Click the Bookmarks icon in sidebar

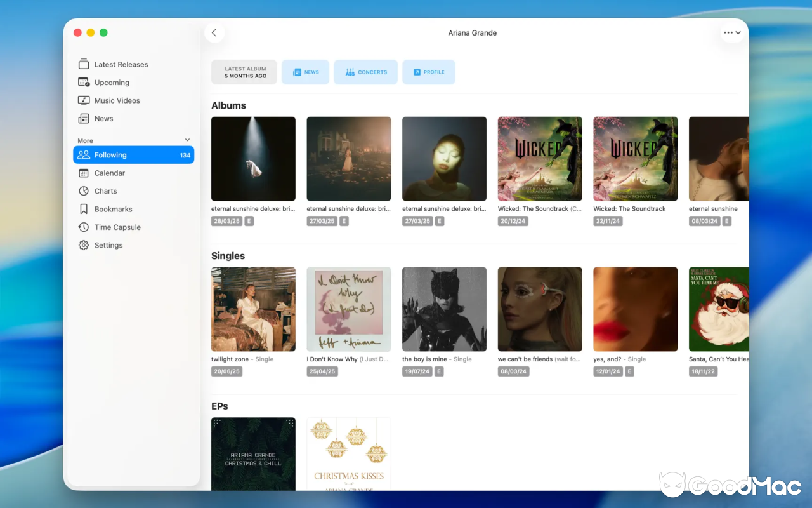coord(84,209)
